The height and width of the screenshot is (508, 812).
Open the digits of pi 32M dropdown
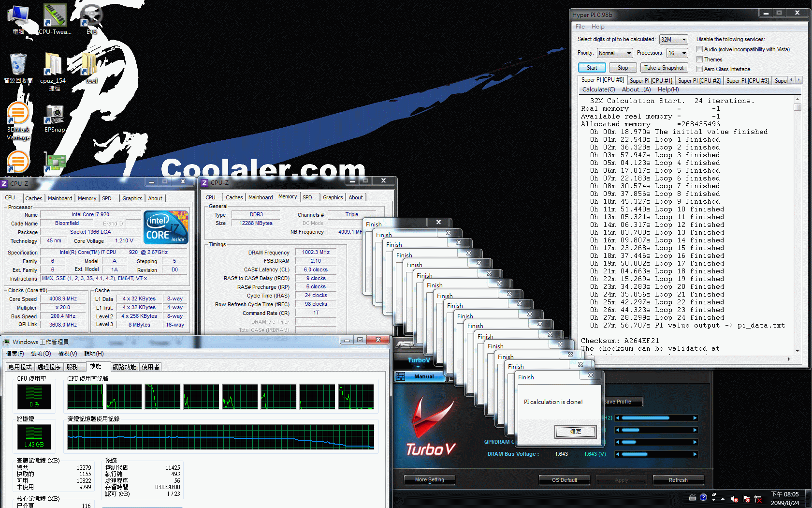(673, 39)
